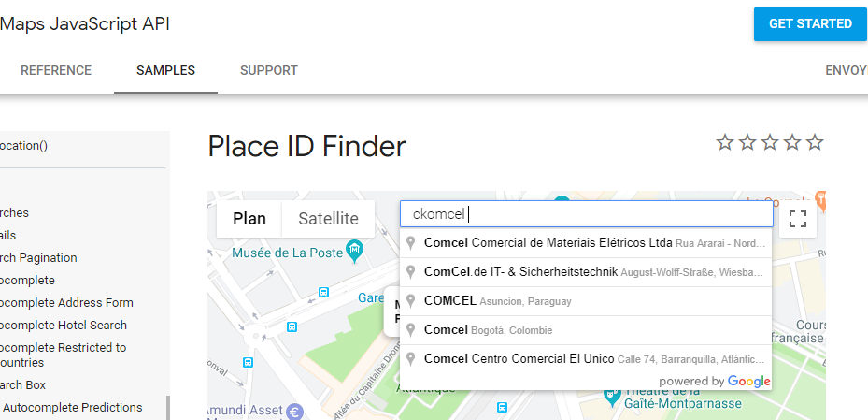This screenshot has width=868, height=420.
Task: Click sidebar vertical scrollbar
Action: [x=168, y=407]
